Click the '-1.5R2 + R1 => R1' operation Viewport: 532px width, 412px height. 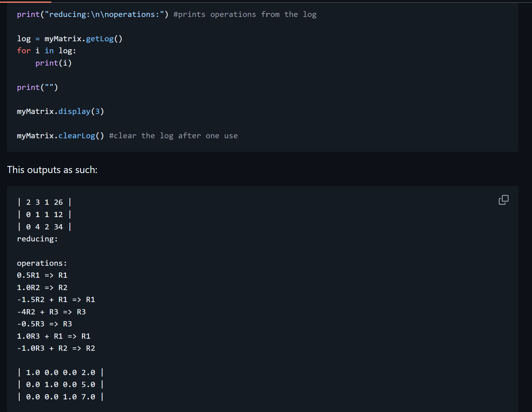pyautogui.click(x=56, y=300)
